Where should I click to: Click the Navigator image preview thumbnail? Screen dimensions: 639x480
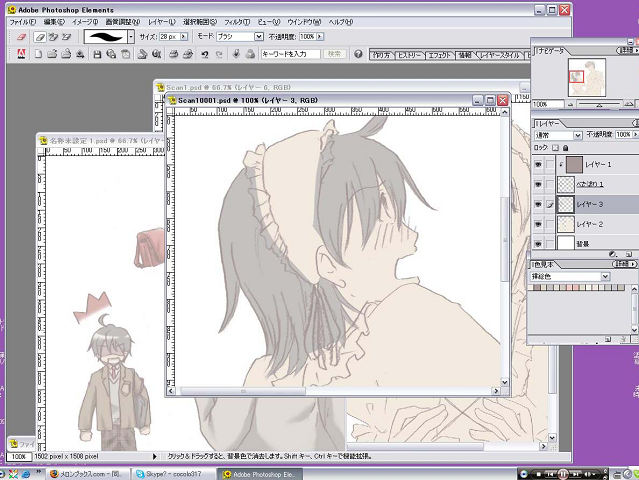[587, 77]
